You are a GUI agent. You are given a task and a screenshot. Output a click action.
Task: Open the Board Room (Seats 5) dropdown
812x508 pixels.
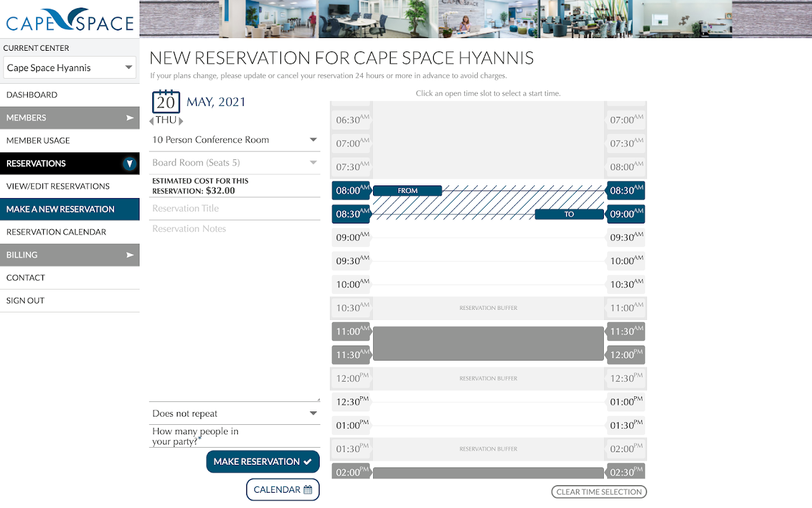click(x=235, y=163)
